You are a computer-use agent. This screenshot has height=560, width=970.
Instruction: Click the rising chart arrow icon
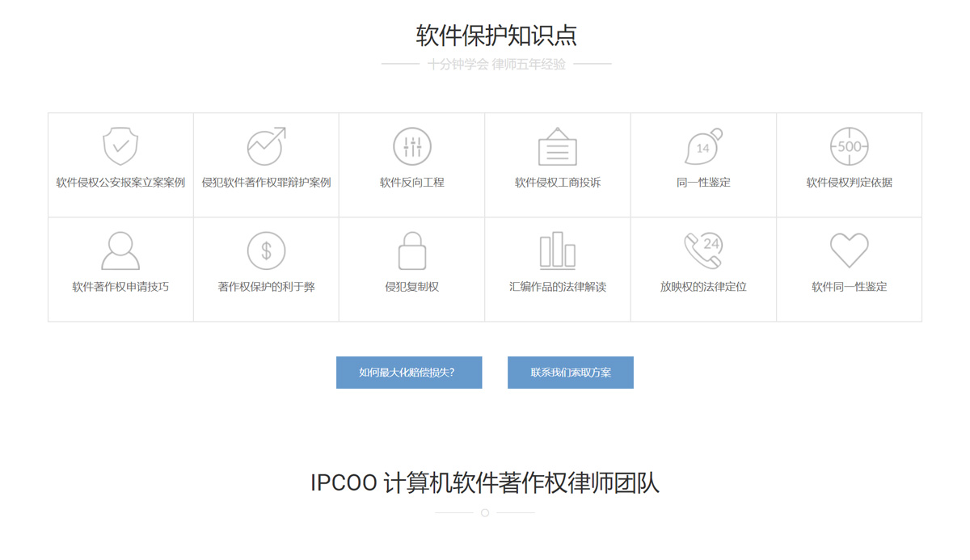click(266, 146)
